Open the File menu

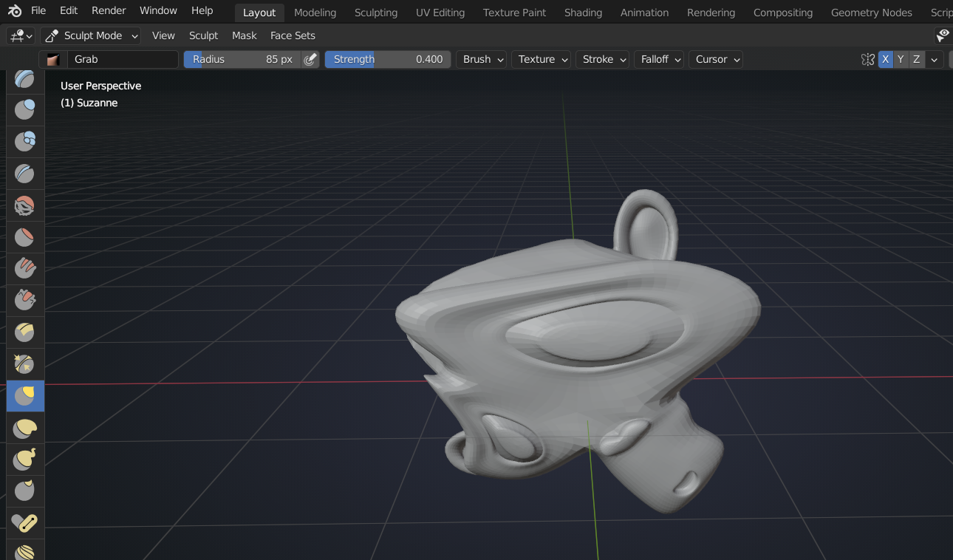point(38,10)
